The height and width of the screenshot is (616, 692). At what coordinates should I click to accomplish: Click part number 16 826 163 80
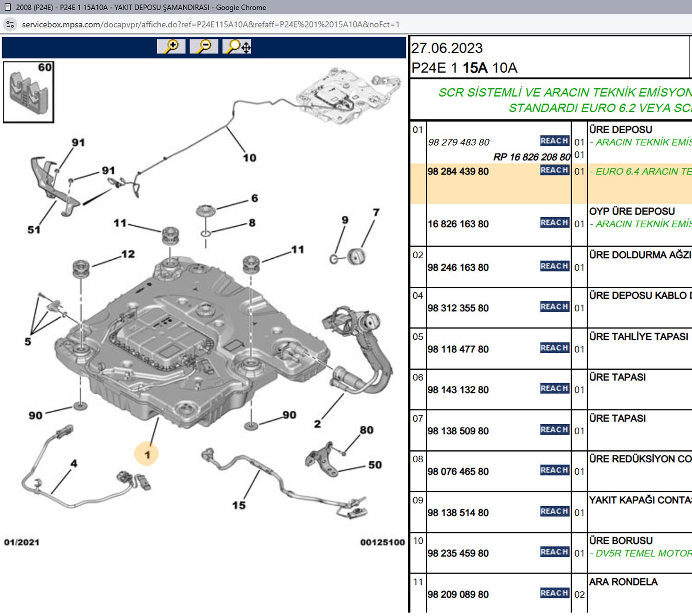[458, 224]
